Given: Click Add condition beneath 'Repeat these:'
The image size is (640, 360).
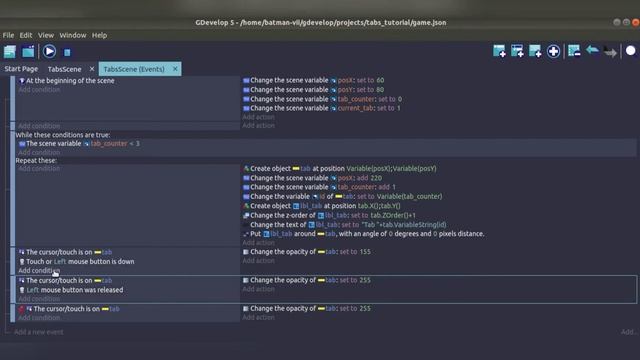Looking at the screenshot, I should point(39,169).
